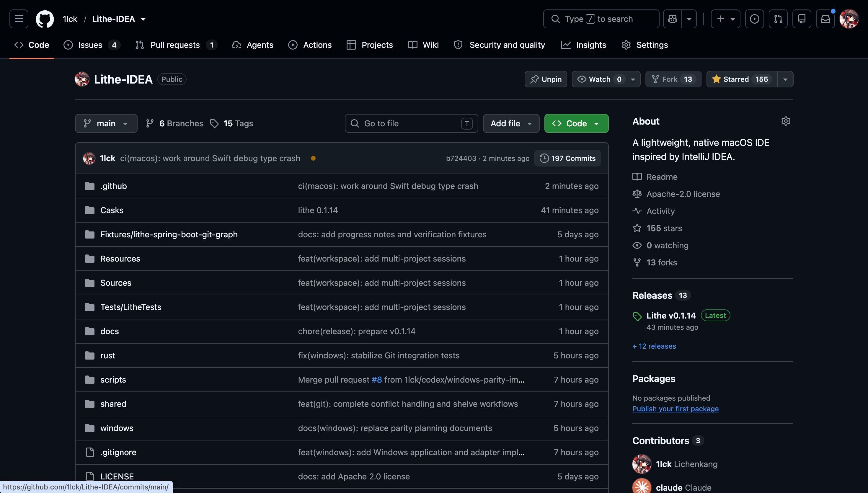The width and height of the screenshot is (868, 493).
Task: Open the global navigation hamburger menu
Action: tap(19, 19)
